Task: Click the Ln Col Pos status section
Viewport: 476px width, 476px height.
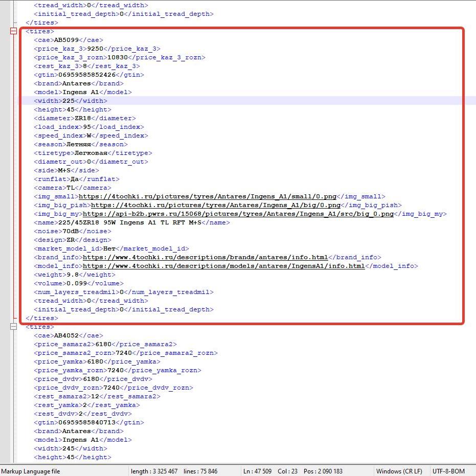Action: [x=293, y=471]
